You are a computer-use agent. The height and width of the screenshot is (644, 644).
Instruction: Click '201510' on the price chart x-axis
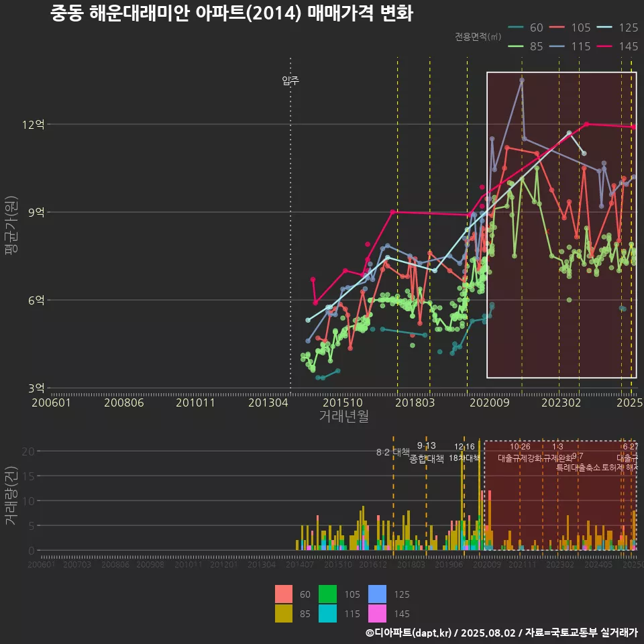[x=343, y=402]
